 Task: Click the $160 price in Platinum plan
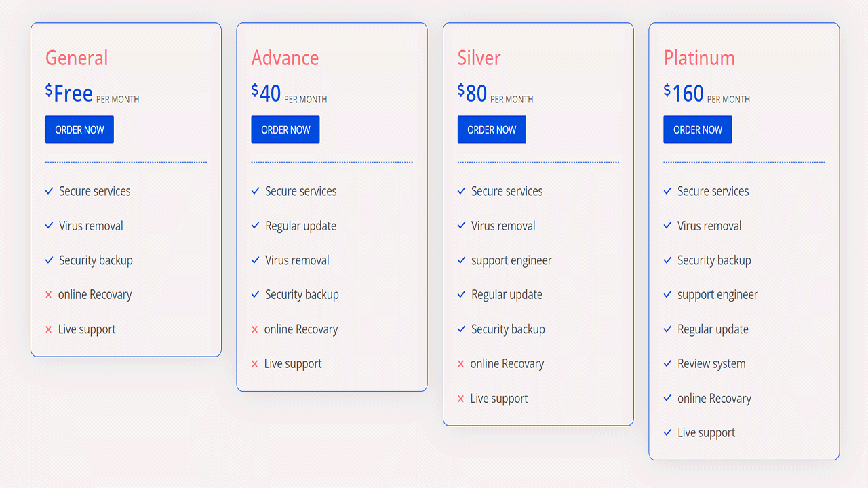coord(684,94)
